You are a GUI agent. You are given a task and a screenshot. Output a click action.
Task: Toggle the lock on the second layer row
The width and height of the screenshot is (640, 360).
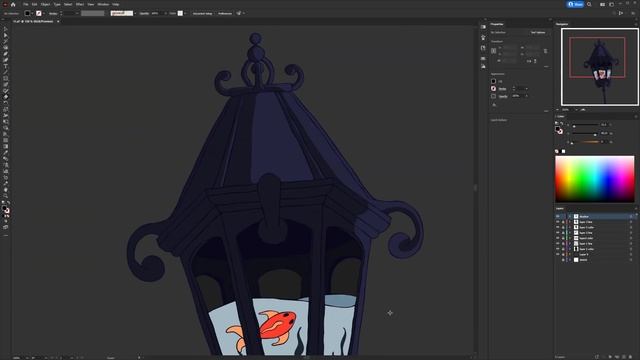563,222
